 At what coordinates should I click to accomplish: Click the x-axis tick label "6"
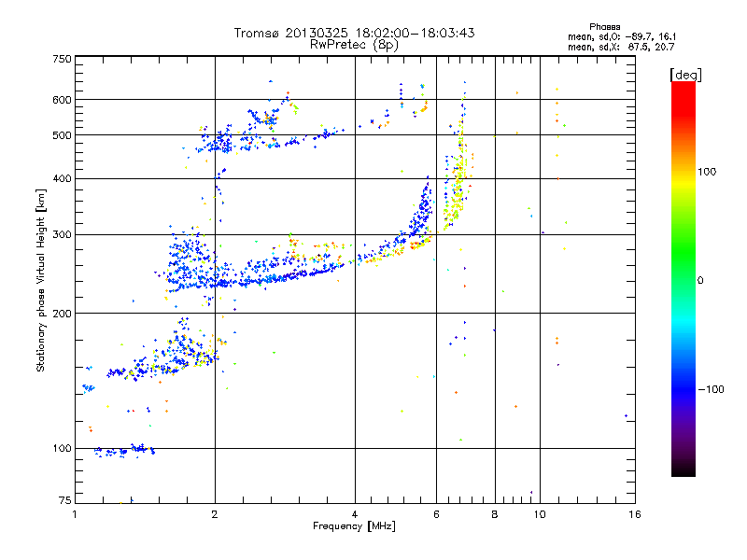pos(436,514)
